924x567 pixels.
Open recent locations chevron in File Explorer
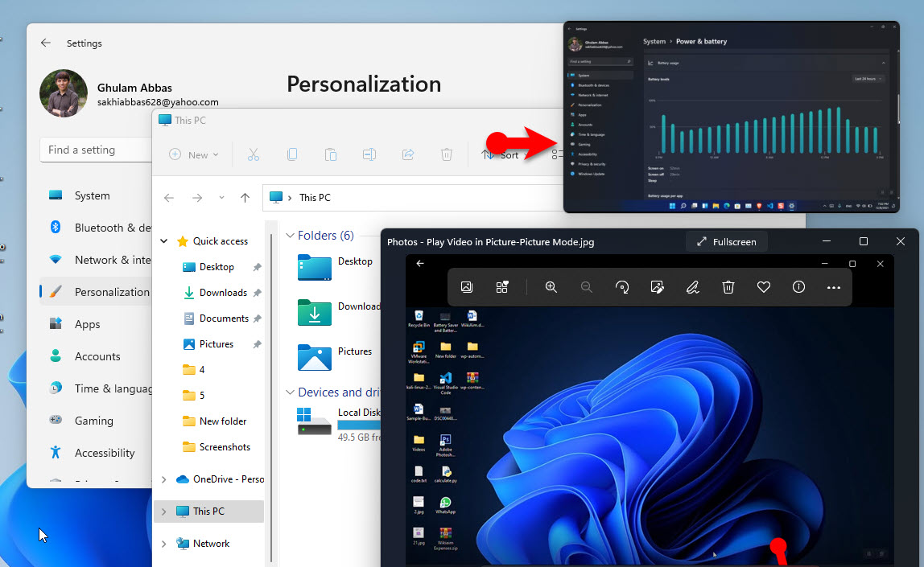[x=221, y=198]
